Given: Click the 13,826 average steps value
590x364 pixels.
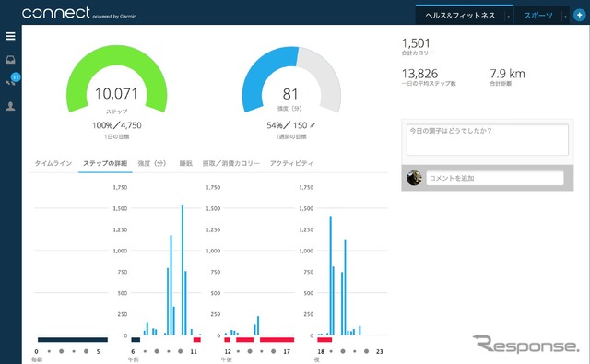Looking at the screenshot, I should [x=420, y=74].
